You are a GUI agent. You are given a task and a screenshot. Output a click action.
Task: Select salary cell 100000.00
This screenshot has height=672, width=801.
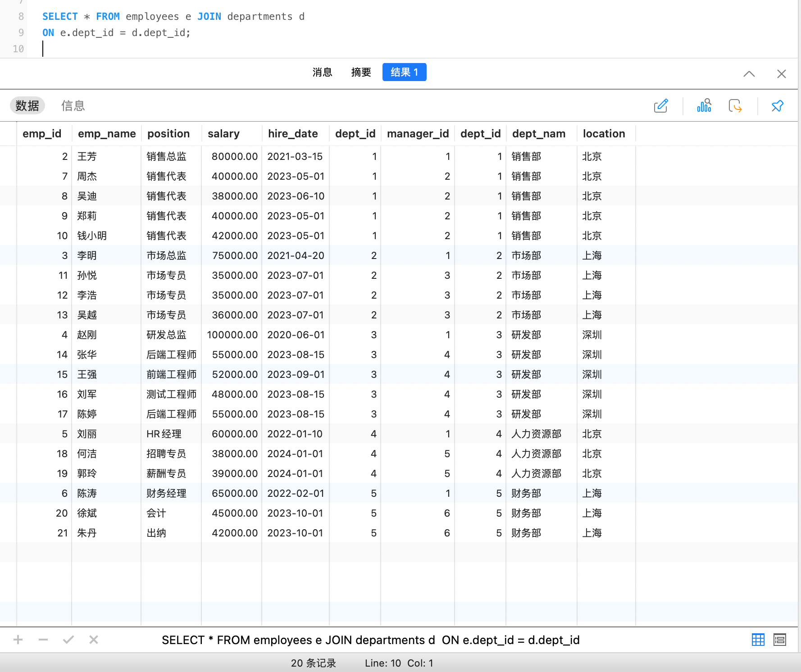click(232, 335)
